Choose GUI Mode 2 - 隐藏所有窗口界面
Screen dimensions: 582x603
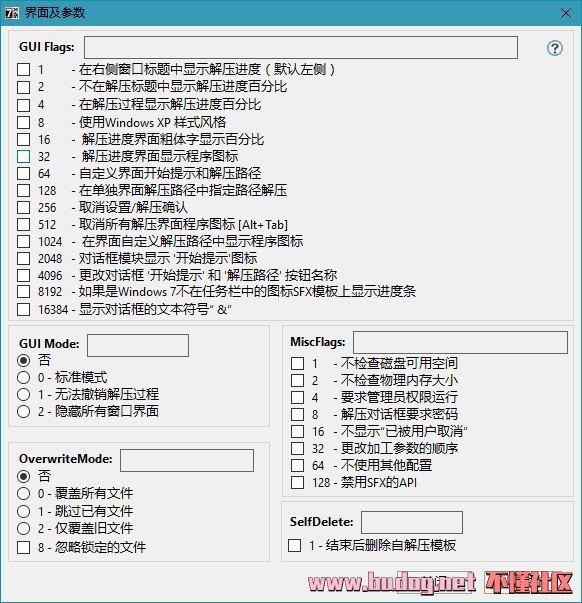[23, 411]
